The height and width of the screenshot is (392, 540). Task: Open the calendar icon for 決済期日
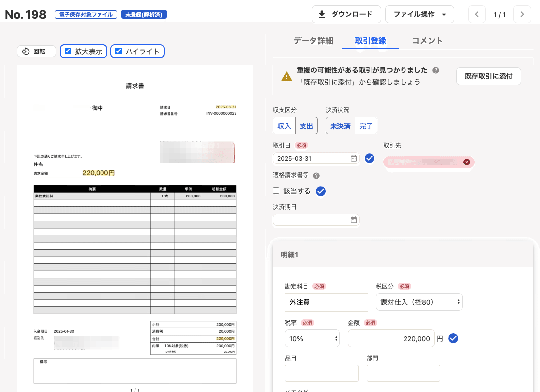pyautogui.click(x=353, y=220)
